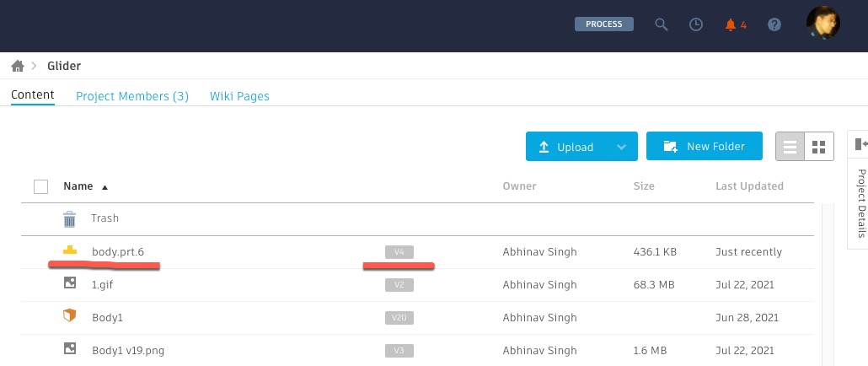
Task: Sort by Size column
Action: coord(644,186)
